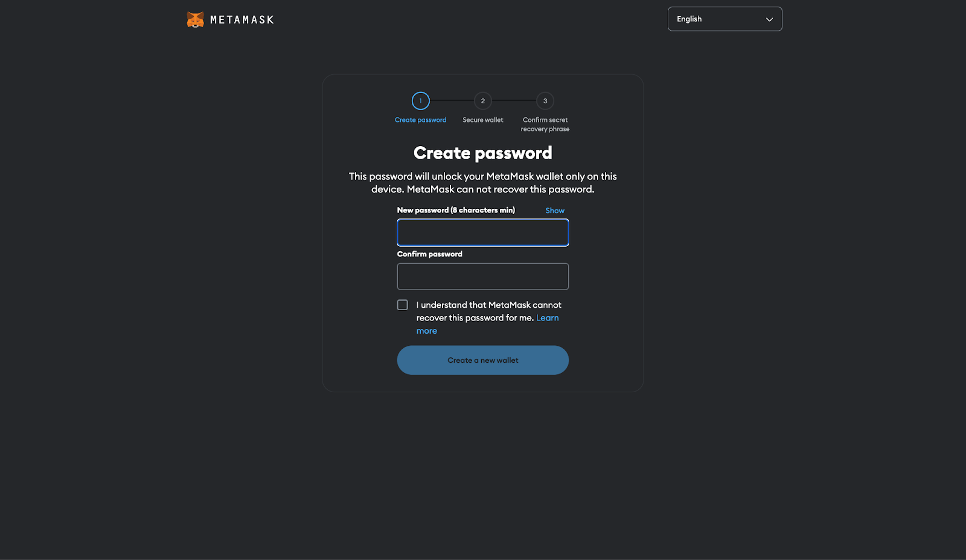The image size is (966, 560).
Task: Click the Confirm password field label
Action: click(429, 253)
